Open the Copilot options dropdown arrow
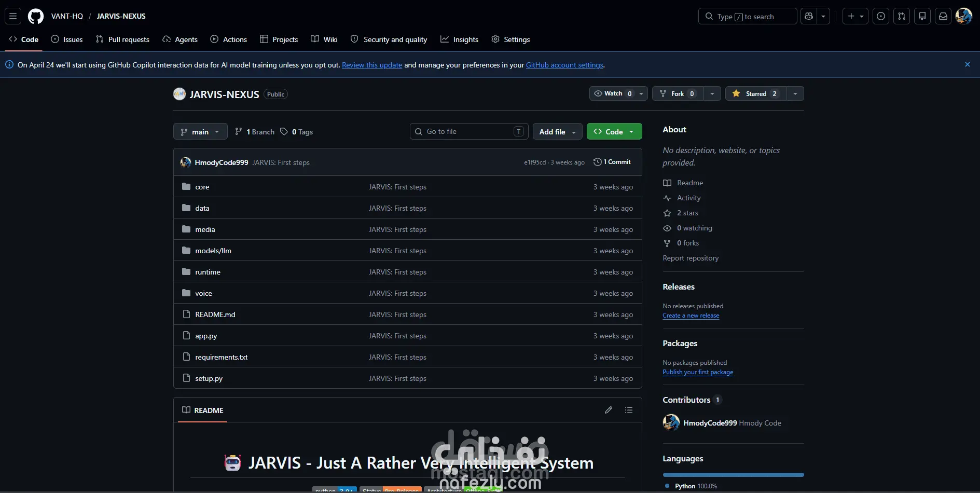980x493 pixels. point(823,16)
